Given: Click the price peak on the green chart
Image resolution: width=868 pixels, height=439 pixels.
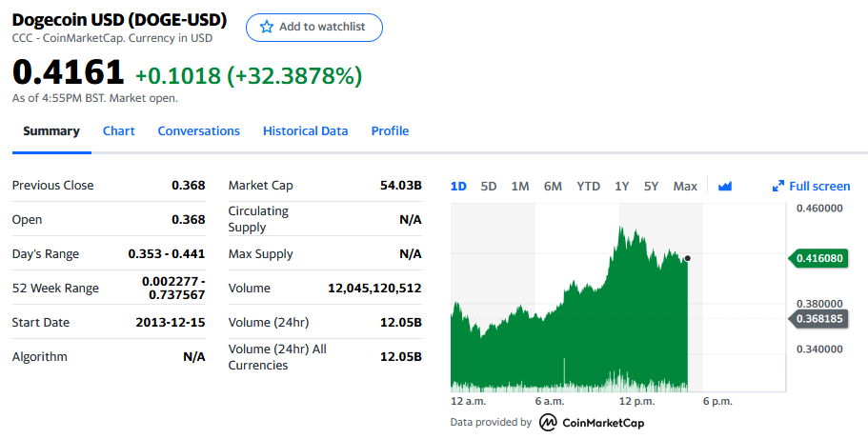Looking at the screenshot, I should (x=621, y=227).
